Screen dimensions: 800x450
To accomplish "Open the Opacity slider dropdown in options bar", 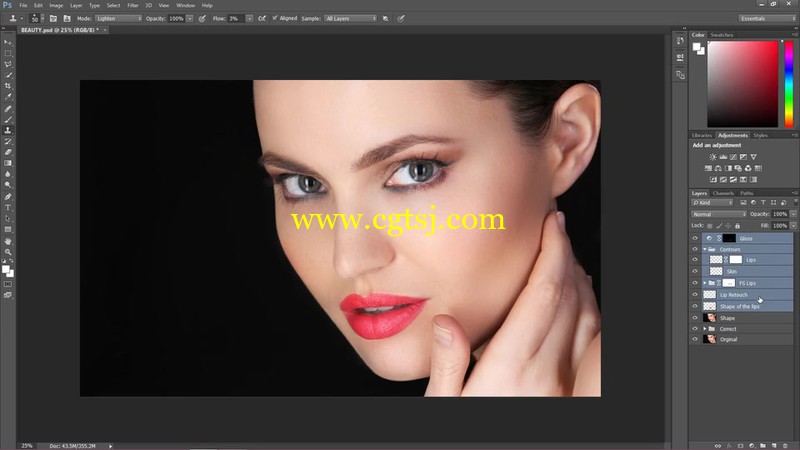I will coord(190,18).
